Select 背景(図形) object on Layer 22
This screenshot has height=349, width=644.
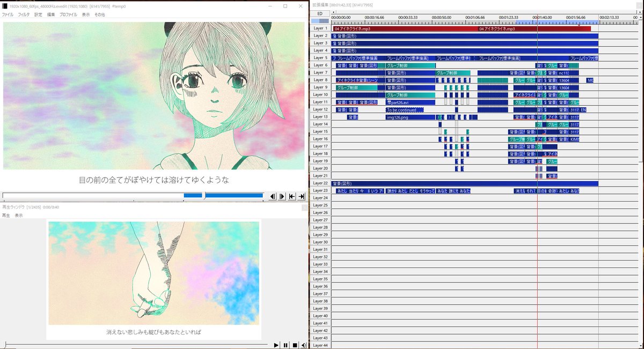tap(465, 183)
